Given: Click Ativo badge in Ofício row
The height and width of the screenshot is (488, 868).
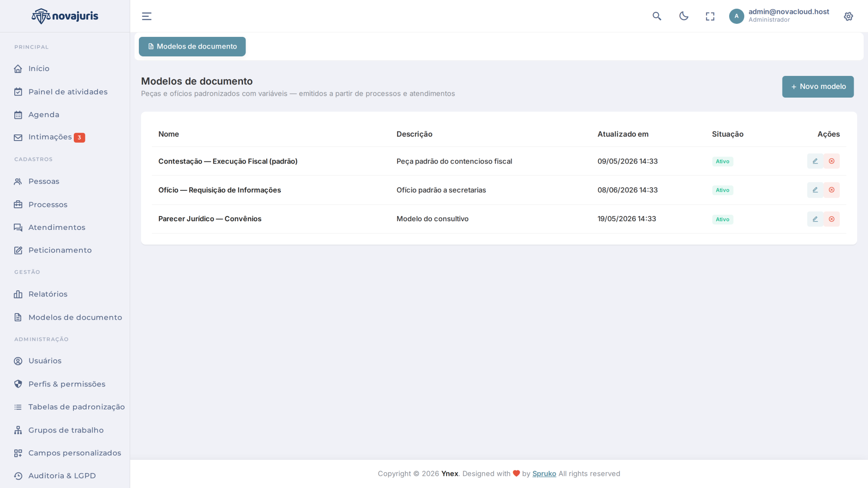Looking at the screenshot, I should click(x=723, y=190).
